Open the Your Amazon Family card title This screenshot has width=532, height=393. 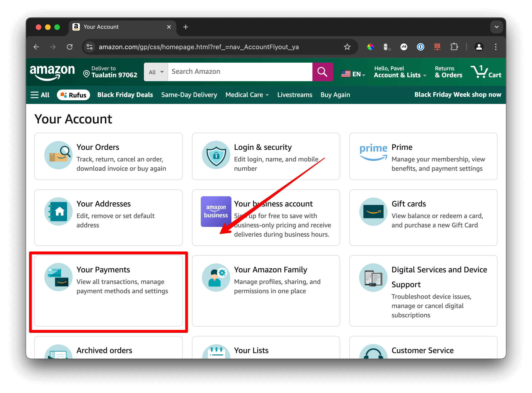(270, 270)
